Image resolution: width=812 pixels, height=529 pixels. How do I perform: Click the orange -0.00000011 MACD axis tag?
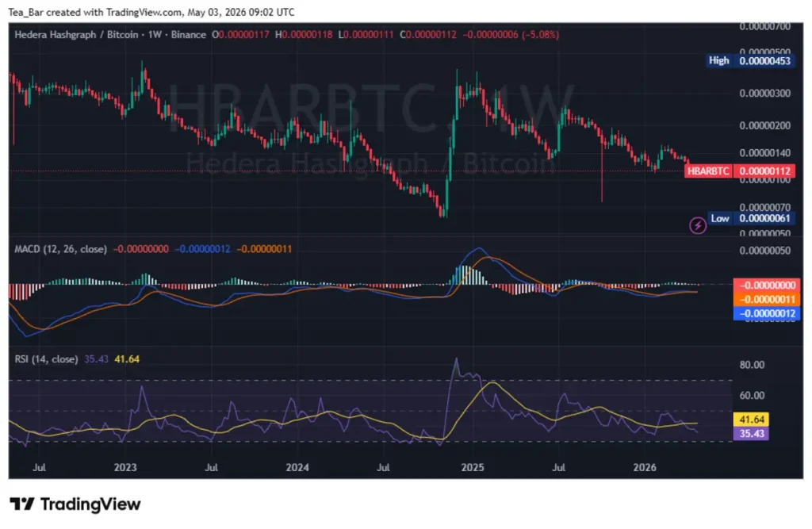click(x=767, y=300)
